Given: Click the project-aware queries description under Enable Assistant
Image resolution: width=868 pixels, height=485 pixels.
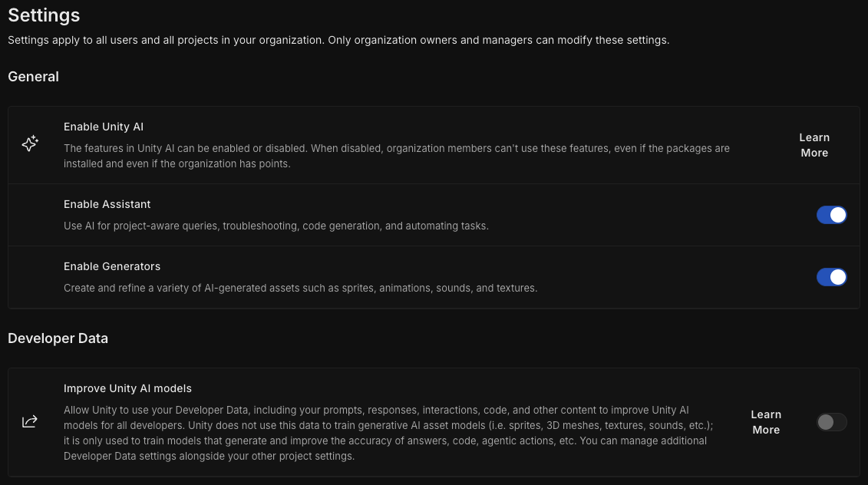Looking at the screenshot, I should click(x=276, y=226).
